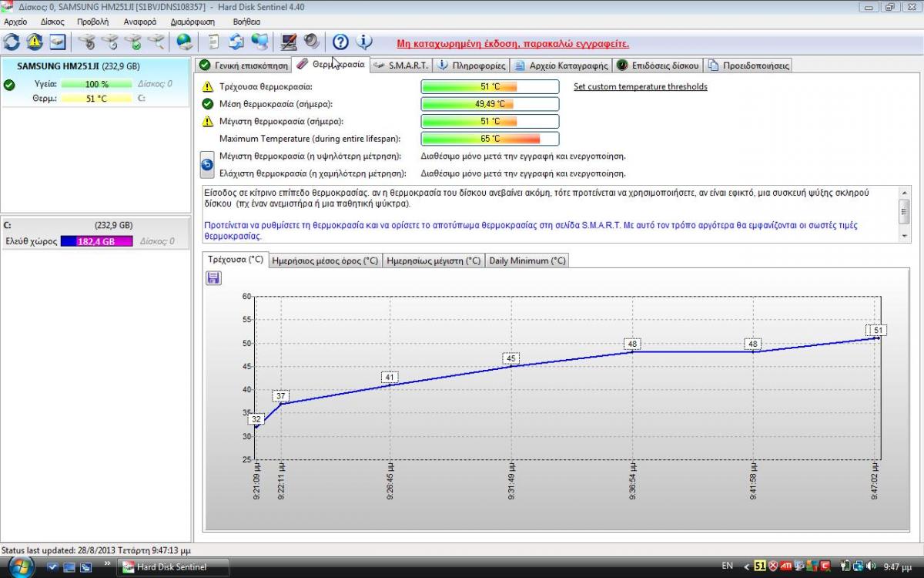Click the 37 data point label on graph
Screen dimensions: 924x578
(x=281, y=396)
